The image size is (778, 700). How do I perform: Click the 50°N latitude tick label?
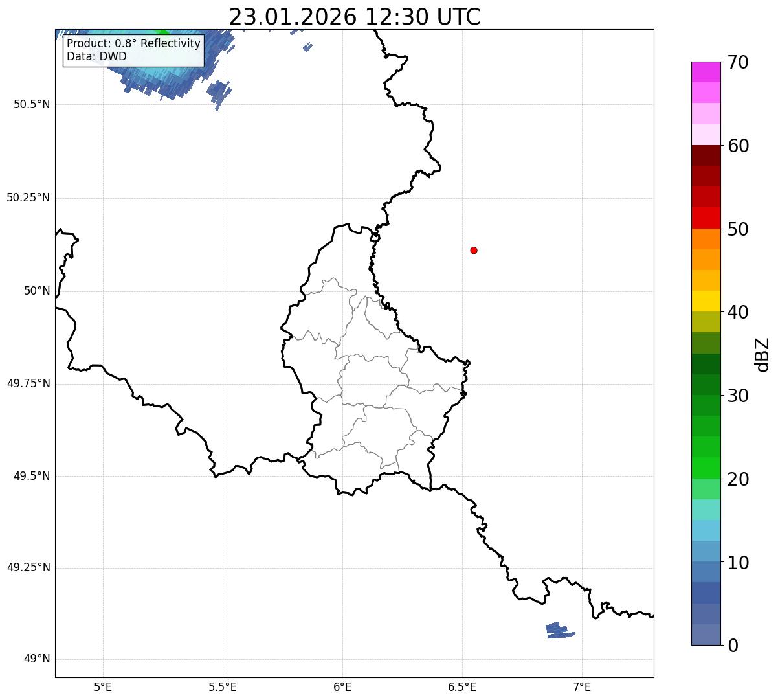37,291
